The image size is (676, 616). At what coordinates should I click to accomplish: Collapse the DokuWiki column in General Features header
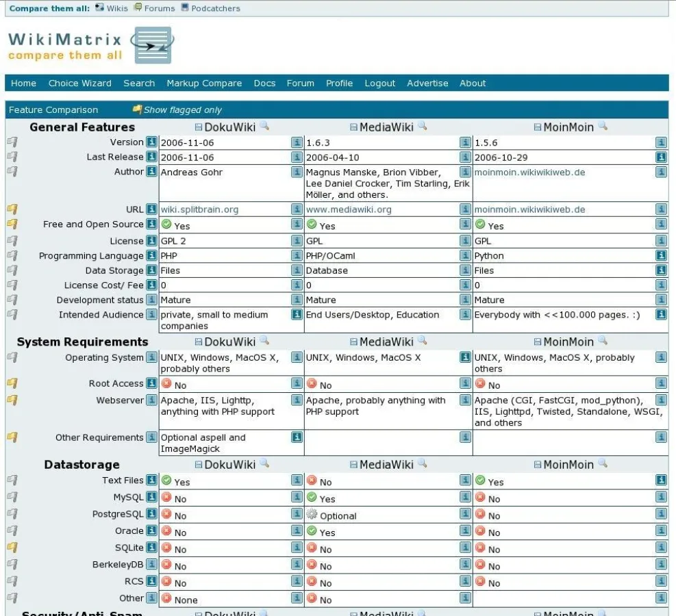(x=199, y=127)
